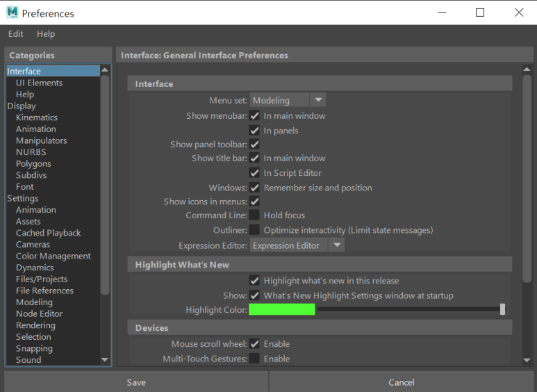The width and height of the screenshot is (537, 392).
Task: Toggle Highlight what's new in this release
Action: 254,280
